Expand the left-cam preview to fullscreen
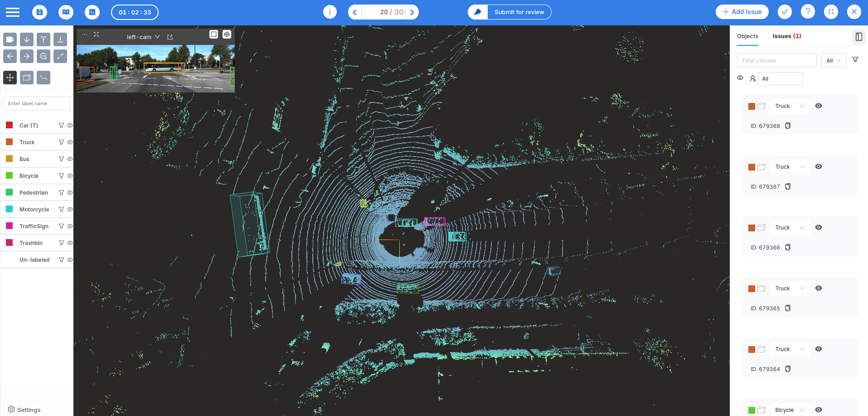The width and height of the screenshot is (868, 416). [x=96, y=34]
